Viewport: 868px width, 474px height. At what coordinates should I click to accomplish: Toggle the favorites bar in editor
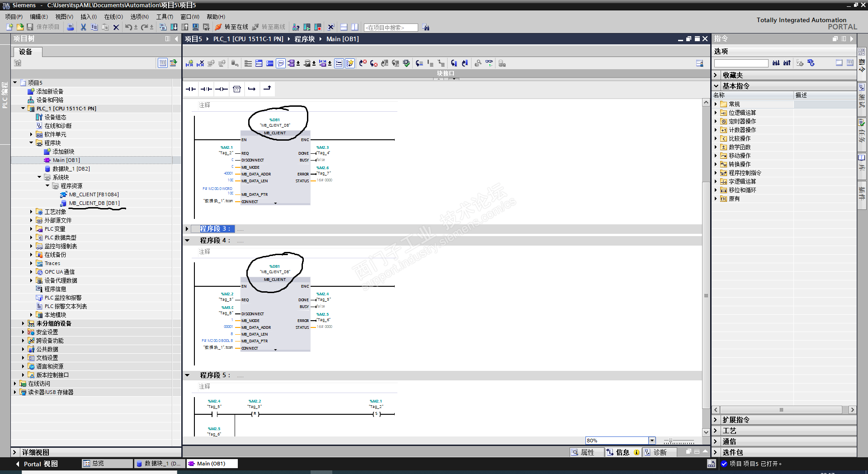pyautogui.click(x=350, y=63)
